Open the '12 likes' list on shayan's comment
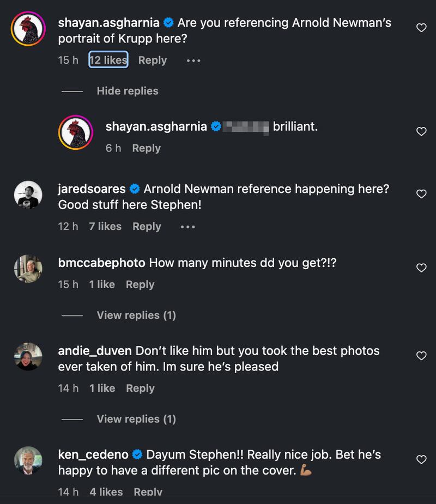This screenshot has width=436, height=504. click(x=108, y=60)
